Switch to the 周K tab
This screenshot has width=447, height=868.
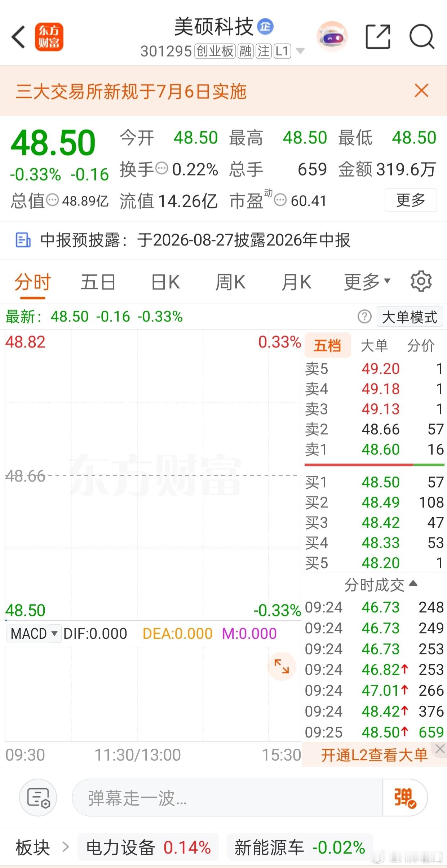[x=231, y=282]
